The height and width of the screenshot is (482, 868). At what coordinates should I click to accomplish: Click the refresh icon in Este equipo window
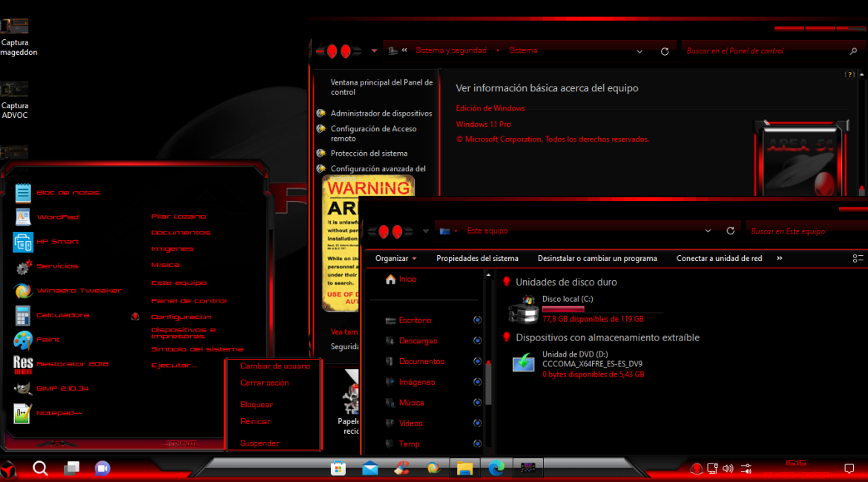[731, 231]
